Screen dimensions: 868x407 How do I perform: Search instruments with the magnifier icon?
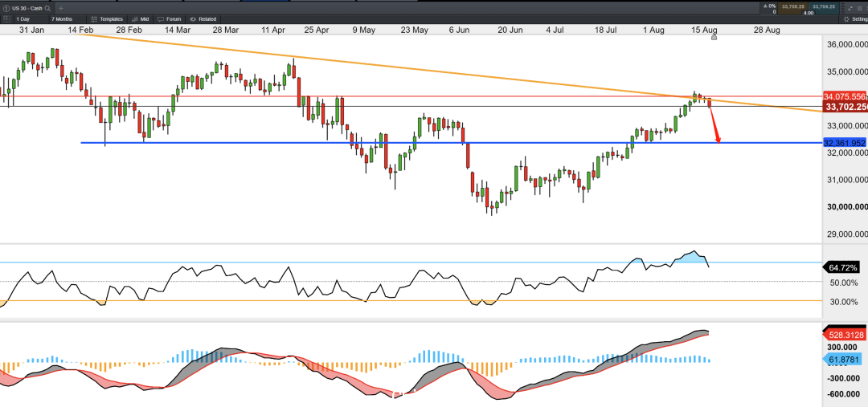coord(49,8)
